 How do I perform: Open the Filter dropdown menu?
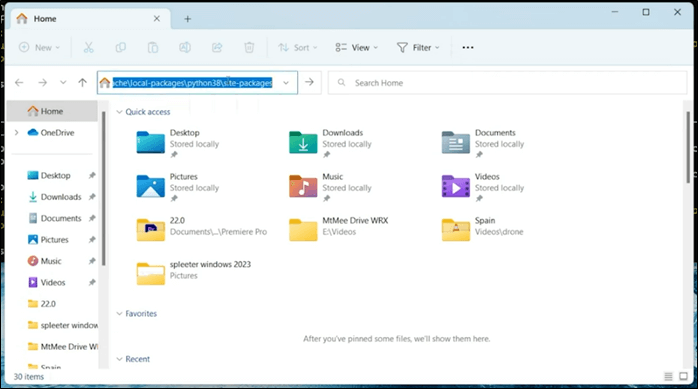418,47
